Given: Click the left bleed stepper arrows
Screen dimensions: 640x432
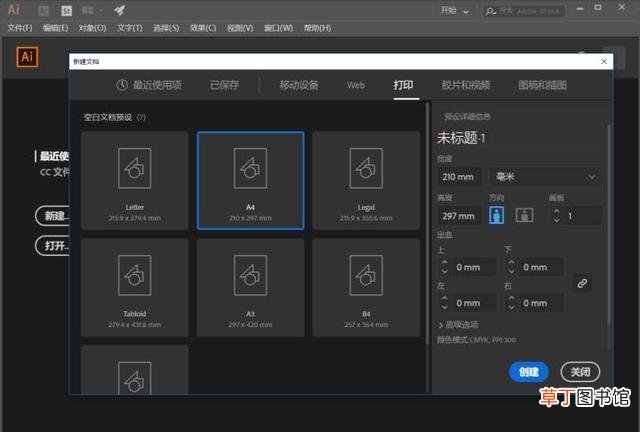Looking at the screenshot, I should point(445,303).
